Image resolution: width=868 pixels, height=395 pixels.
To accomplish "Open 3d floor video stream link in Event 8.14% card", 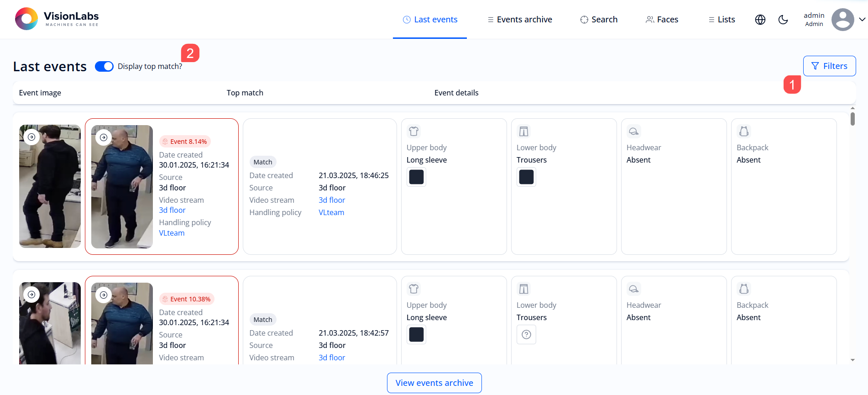I will point(172,210).
